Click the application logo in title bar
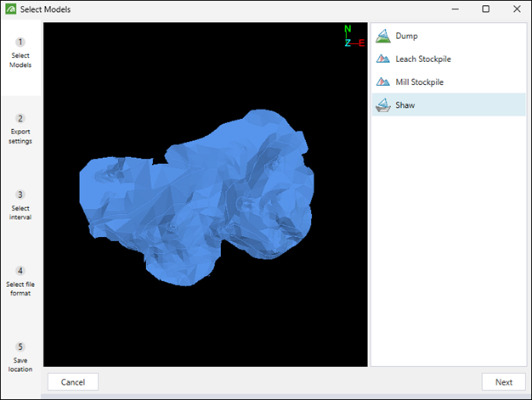This screenshot has width=532, height=400. [x=10, y=8]
